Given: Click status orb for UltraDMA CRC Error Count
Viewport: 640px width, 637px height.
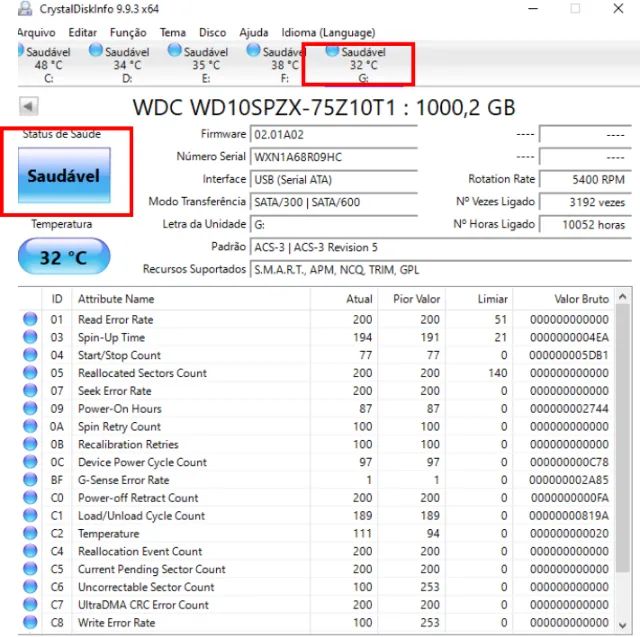Looking at the screenshot, I should point(30,604).
